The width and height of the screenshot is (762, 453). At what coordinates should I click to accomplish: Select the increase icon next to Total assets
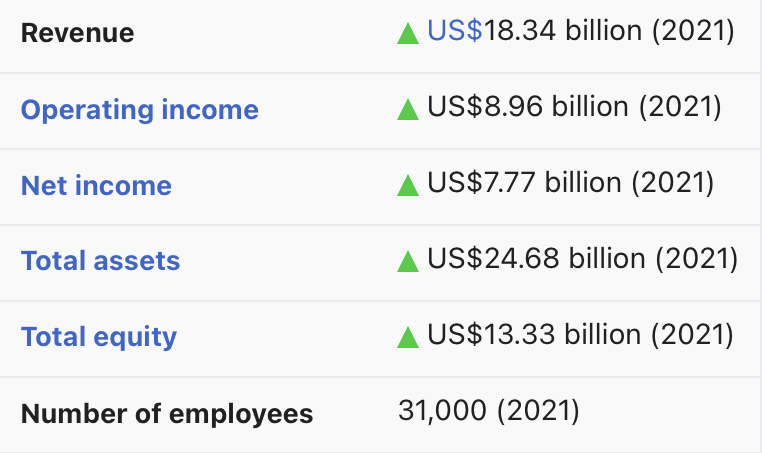tap(407, 261)
